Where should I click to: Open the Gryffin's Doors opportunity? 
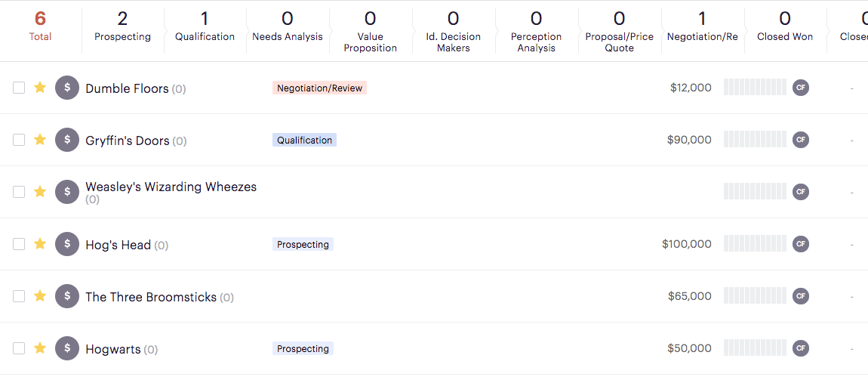tap(127, 141)
